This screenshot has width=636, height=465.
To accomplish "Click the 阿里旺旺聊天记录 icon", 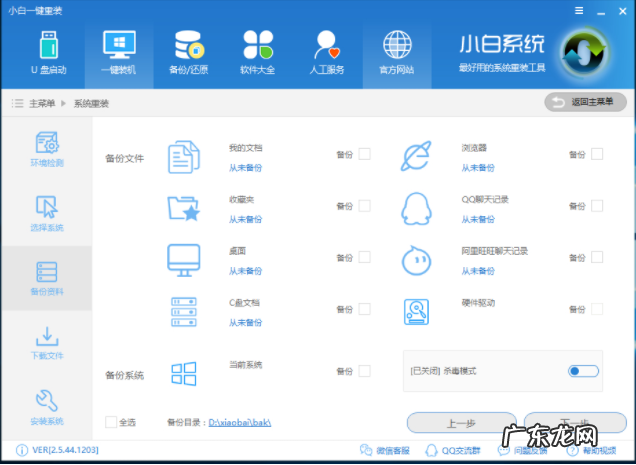I will point(416,260).
